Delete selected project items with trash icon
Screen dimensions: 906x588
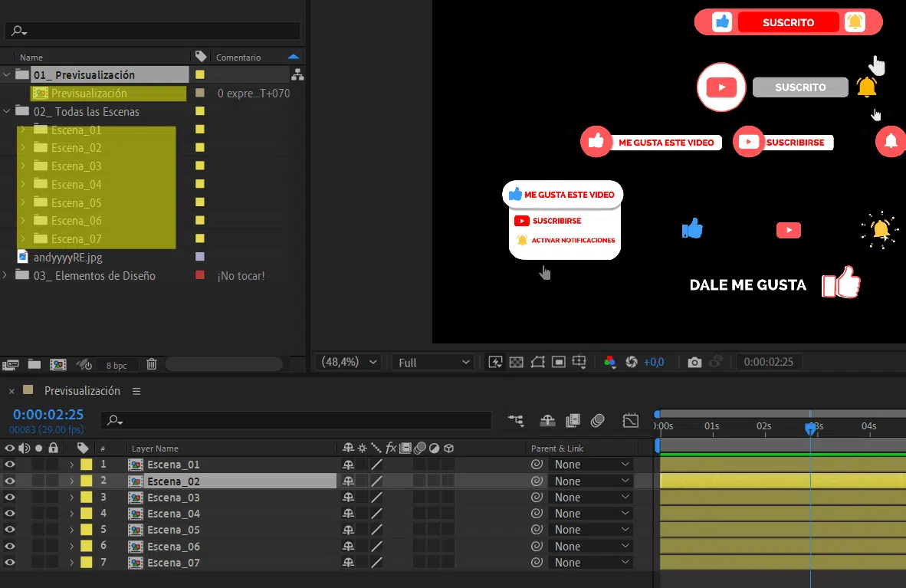tap(152, 363)
